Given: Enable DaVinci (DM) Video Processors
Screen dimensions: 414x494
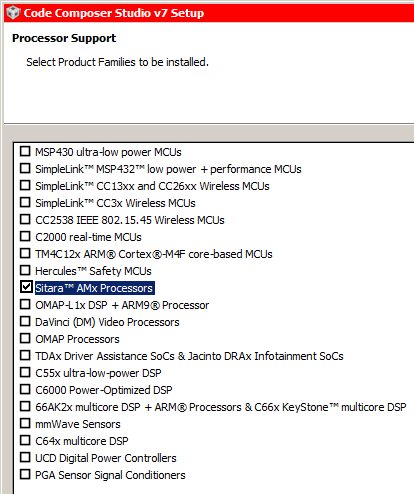Looking at the screenshot, I should pyautogui.click(x=25, y=321).
